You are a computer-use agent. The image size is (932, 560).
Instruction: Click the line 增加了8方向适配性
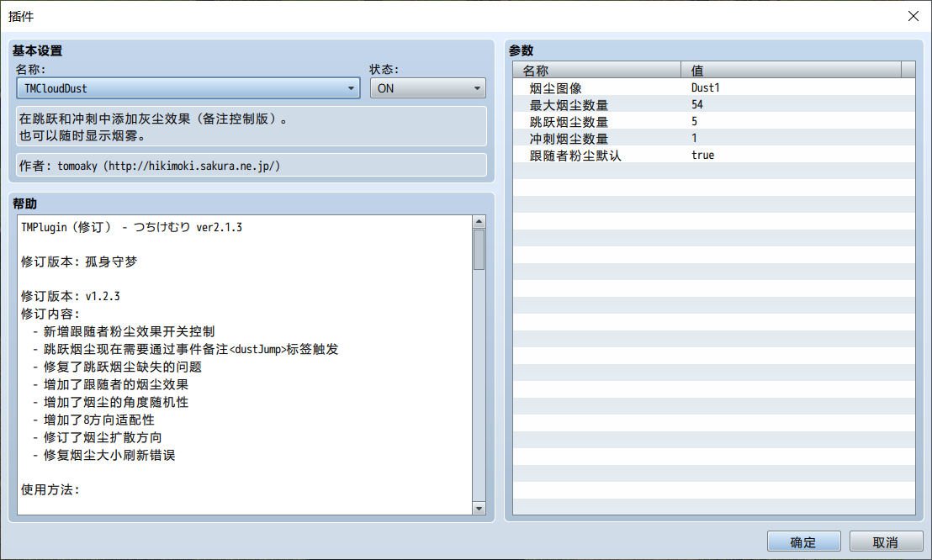click(93, 420)
